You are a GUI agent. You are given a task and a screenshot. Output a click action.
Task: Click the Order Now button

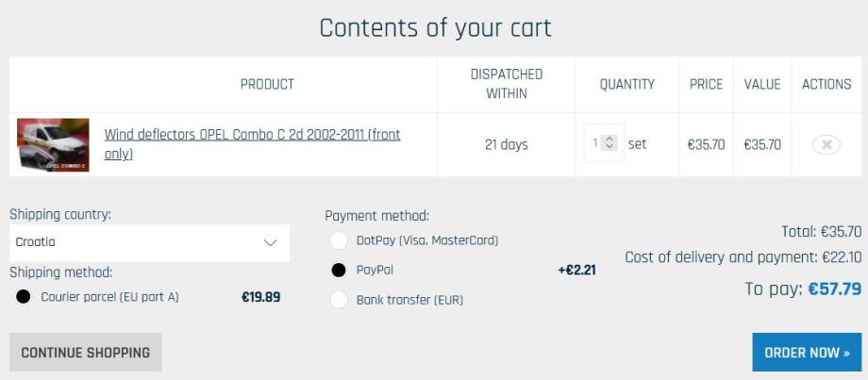(x=807, y=353)
